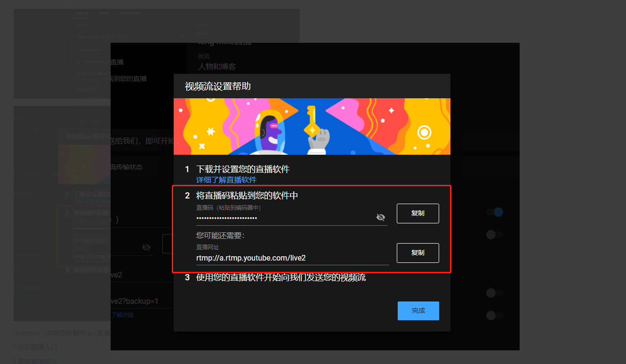Open the 了解详情 link behind the dialog
The width and height of the screenshot is (626, 364).
click(122, 315)
